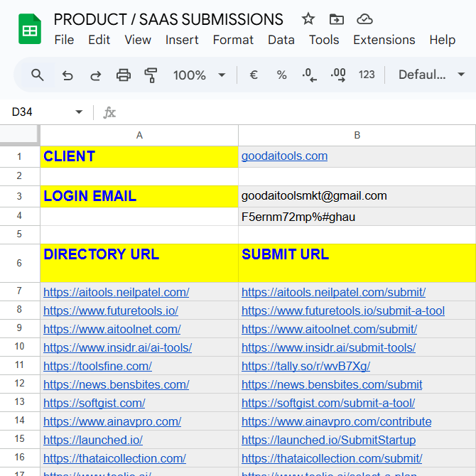Activate the paint format tool
Image resolution: width=476 pixels, height=476 pixels.
[151, 75]
